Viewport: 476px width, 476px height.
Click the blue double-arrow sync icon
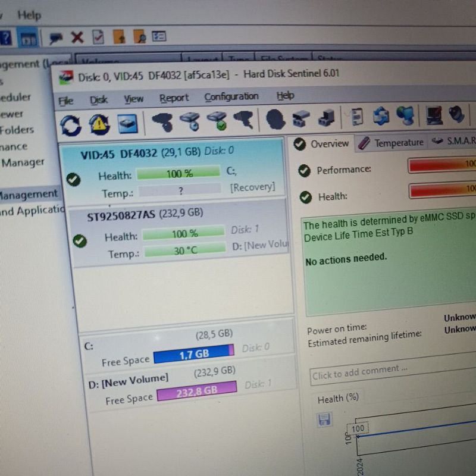point(381,116)
